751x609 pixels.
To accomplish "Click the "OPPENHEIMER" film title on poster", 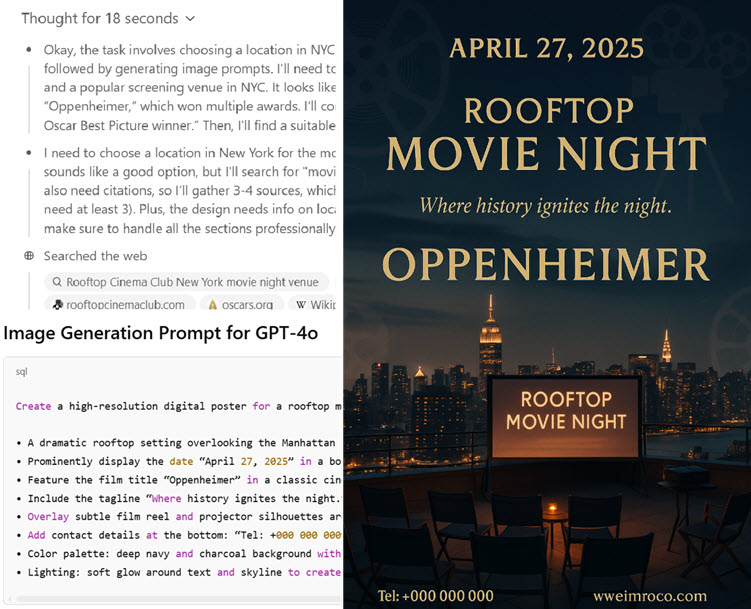I will pos(546,264).
